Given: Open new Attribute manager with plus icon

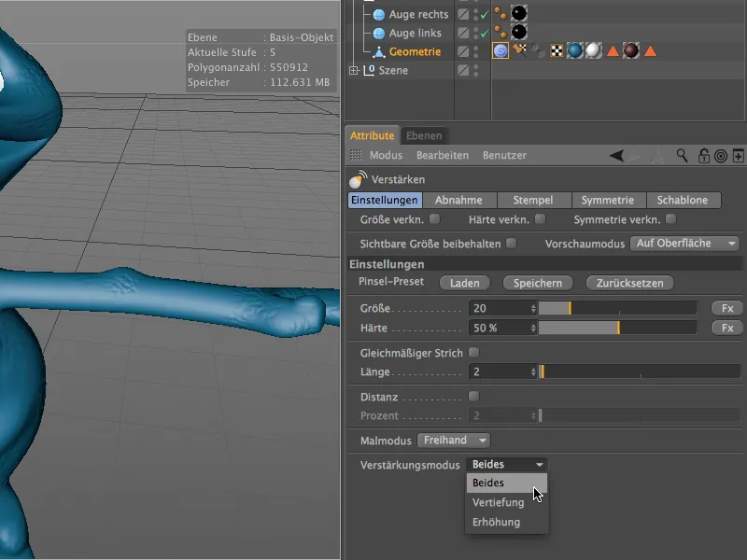Looking at the screenshot, I should pos(738,156).
